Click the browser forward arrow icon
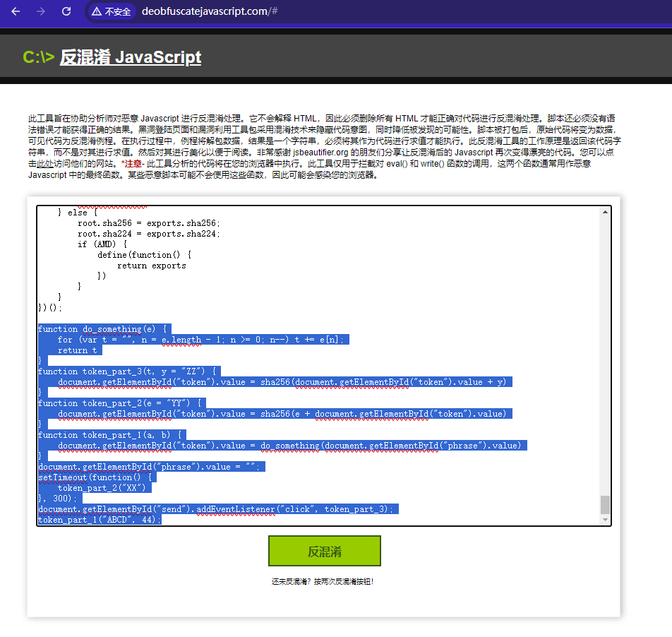The image size is (672, 637). click(x=40, y=11)
